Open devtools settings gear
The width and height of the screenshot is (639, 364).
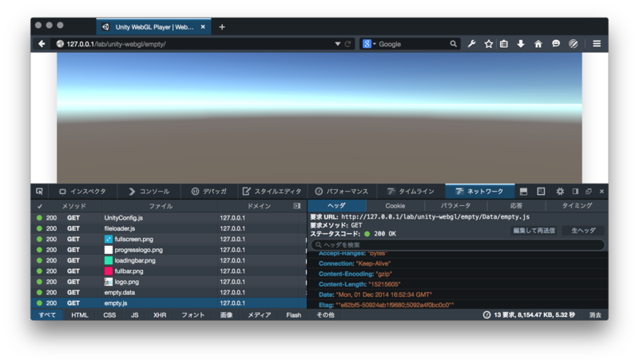pyautogui.click(x=561, y=192)
